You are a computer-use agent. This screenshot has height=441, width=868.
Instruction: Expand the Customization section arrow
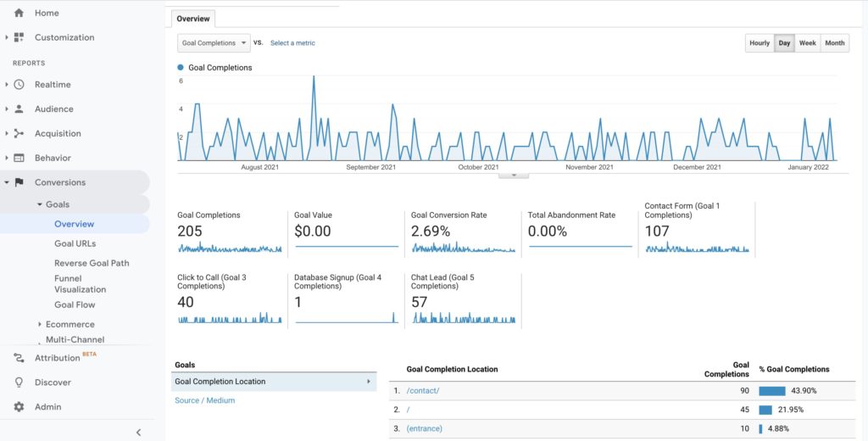[7, 37]
